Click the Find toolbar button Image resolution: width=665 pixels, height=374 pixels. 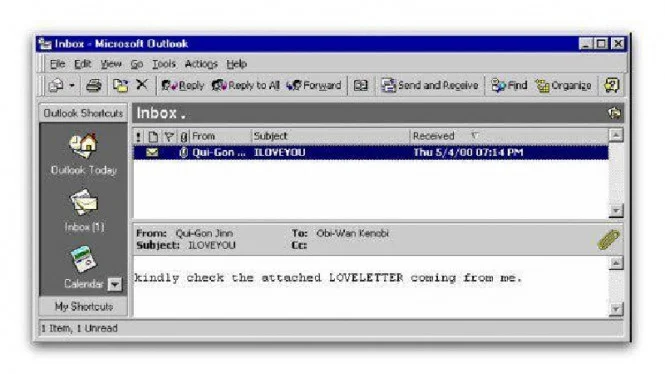click(509, 86)
